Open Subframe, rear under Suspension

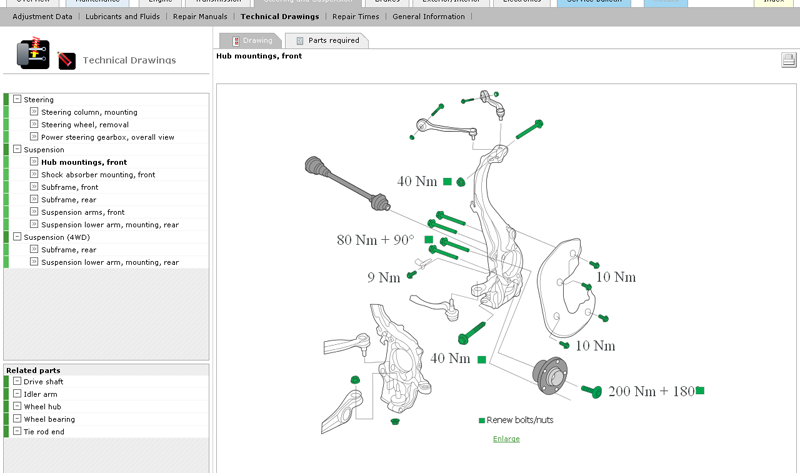coord(69,200)
